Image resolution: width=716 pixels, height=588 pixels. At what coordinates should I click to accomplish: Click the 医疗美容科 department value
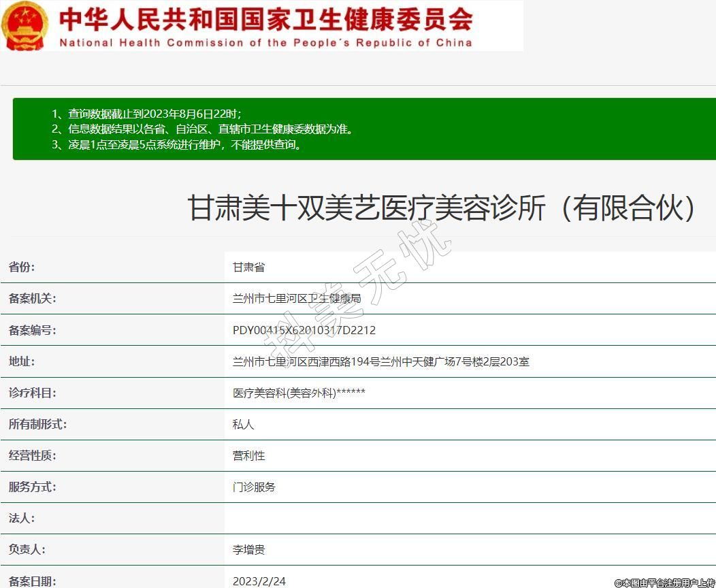(299, 393)
